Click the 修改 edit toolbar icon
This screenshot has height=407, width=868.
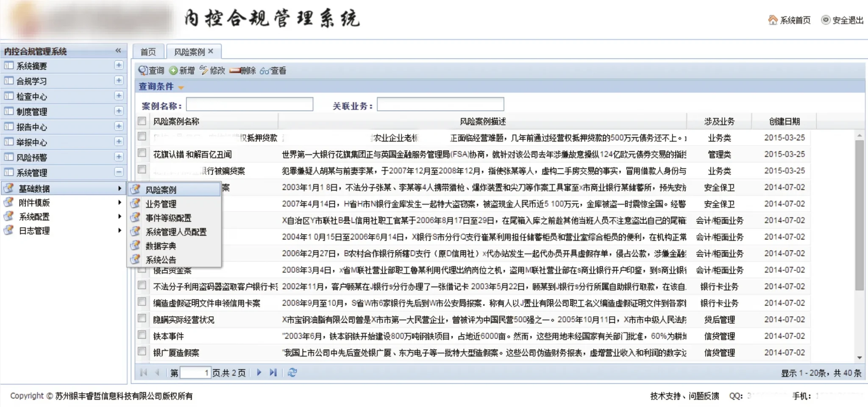[x=204, y=70]
